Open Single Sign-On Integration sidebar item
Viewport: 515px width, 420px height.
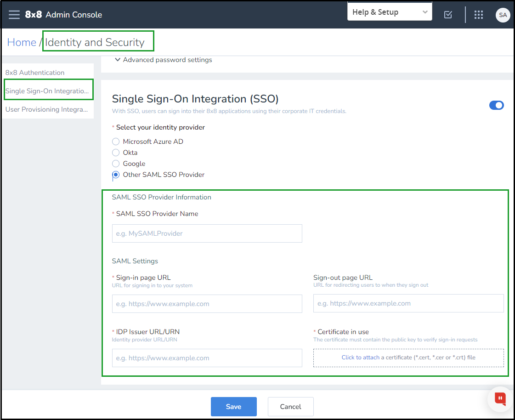point(47,91)
